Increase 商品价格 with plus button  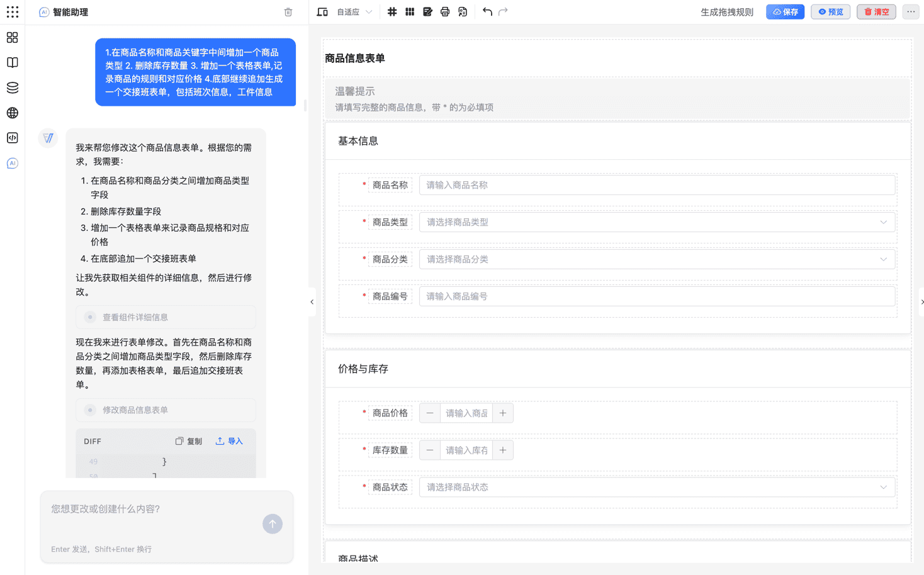pos(503,413)
